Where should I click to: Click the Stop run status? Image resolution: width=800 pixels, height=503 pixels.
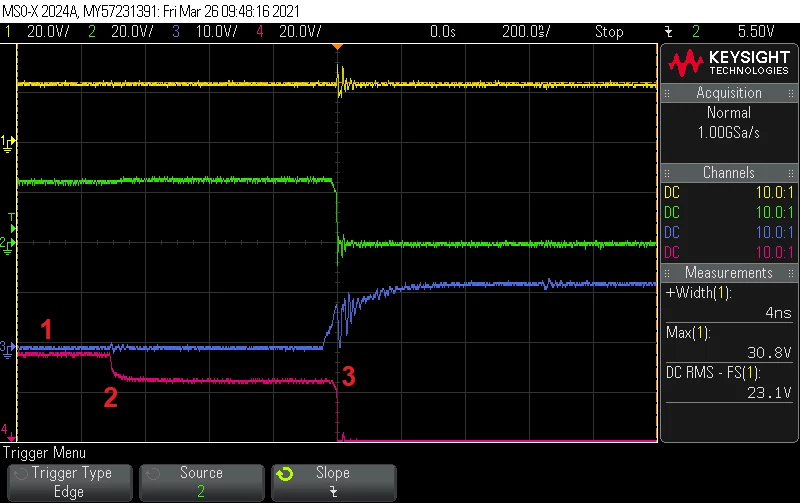(x=609, y=32)
